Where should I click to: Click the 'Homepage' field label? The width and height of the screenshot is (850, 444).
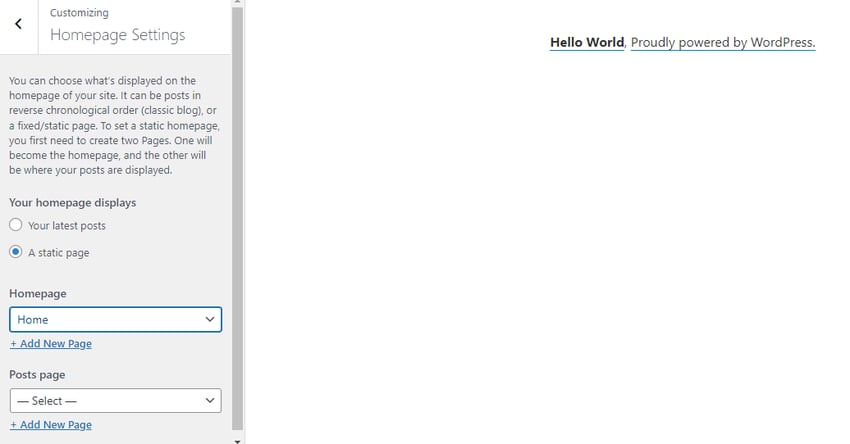click(38, 294)
